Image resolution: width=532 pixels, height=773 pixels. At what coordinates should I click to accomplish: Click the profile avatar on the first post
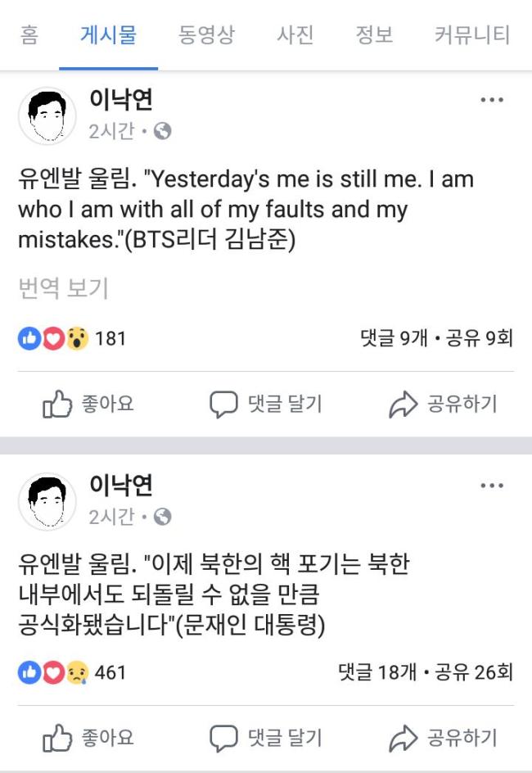point(47,115)
